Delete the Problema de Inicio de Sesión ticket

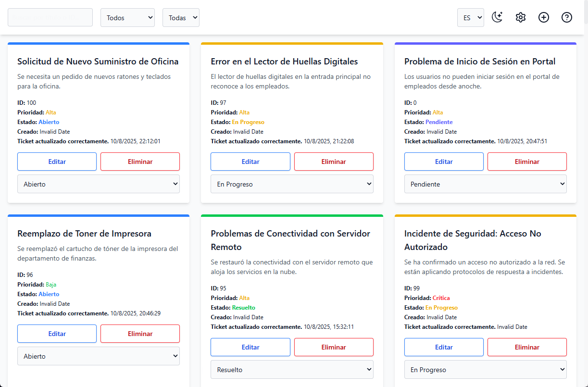pyautogui.click(x=527, y=162)
